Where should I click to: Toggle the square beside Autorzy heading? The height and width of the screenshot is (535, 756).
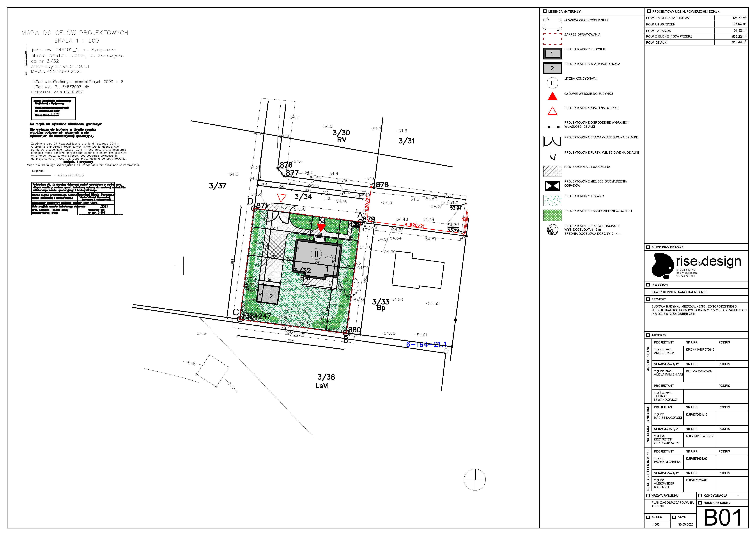648,335
